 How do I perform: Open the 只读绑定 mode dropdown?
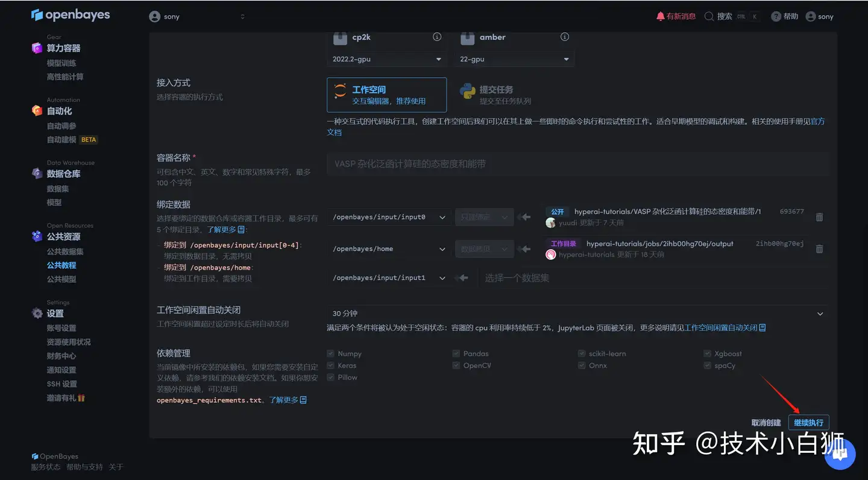point(484,217)
